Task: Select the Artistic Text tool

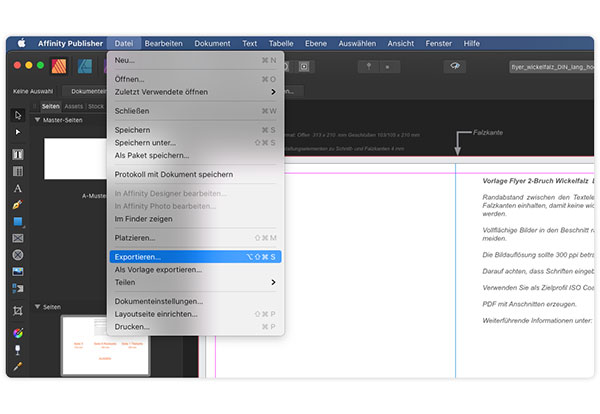Action: click(x=18, y=188)
